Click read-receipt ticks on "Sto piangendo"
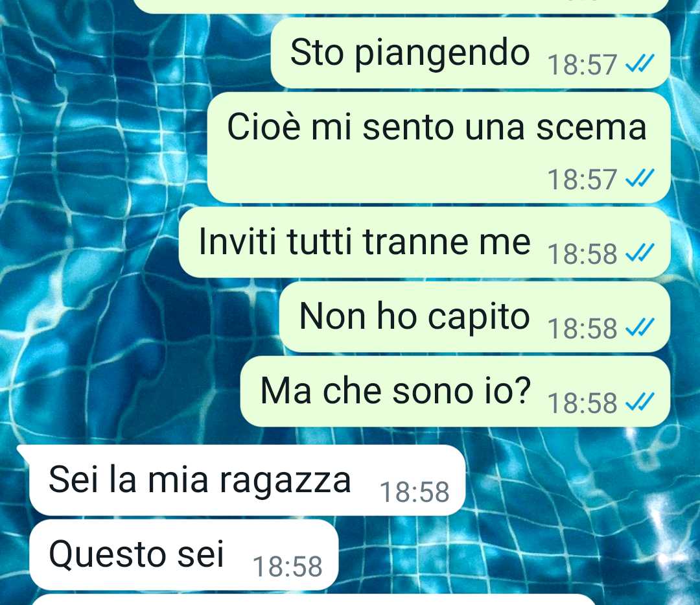This screenshot has height=605, width=700. pyautogui.click(x=640, y=64)
